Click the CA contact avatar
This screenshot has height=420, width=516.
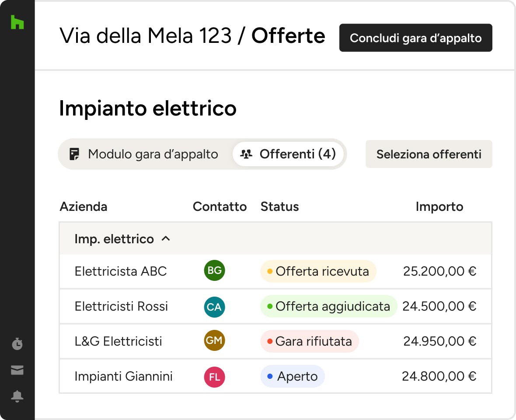(214, 307)
